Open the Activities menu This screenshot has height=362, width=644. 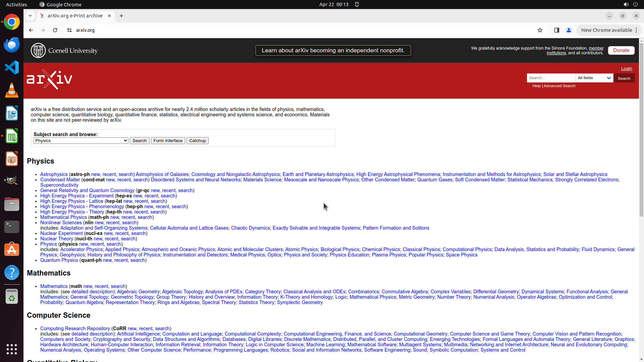point(16,4)
